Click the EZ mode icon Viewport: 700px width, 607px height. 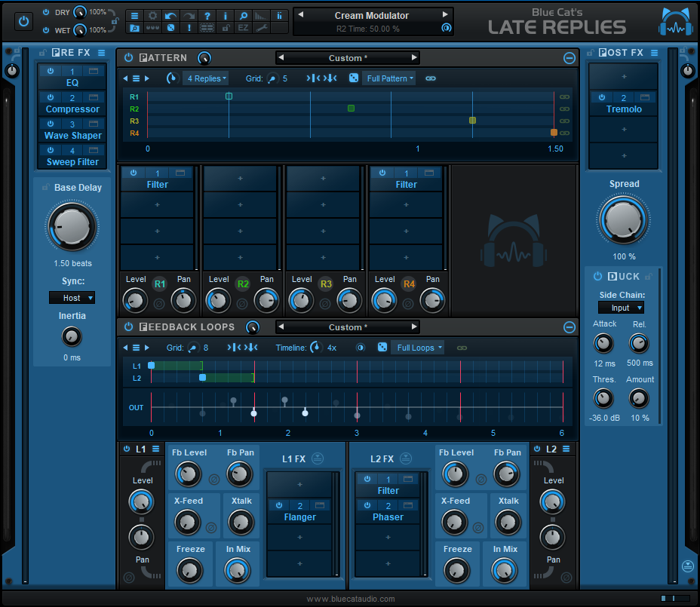244,28
